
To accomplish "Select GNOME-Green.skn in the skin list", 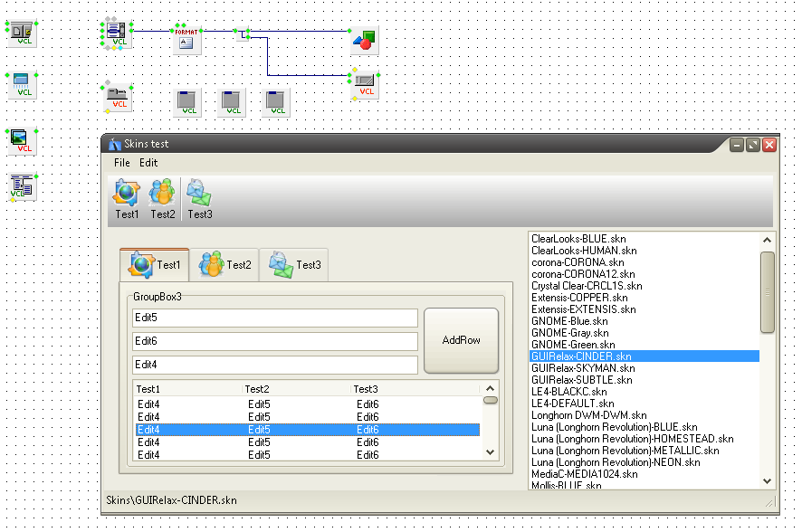I will (573, 345).
